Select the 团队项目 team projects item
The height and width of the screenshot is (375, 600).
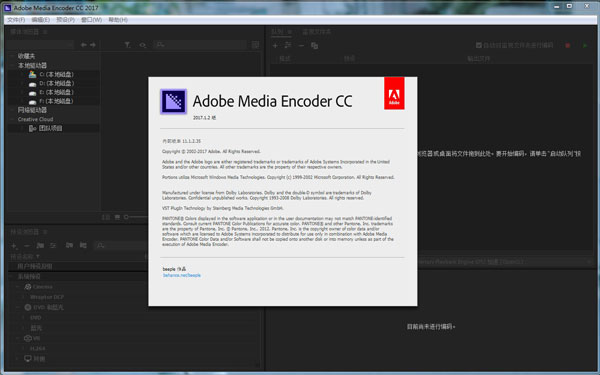click(x=51, y=128)
